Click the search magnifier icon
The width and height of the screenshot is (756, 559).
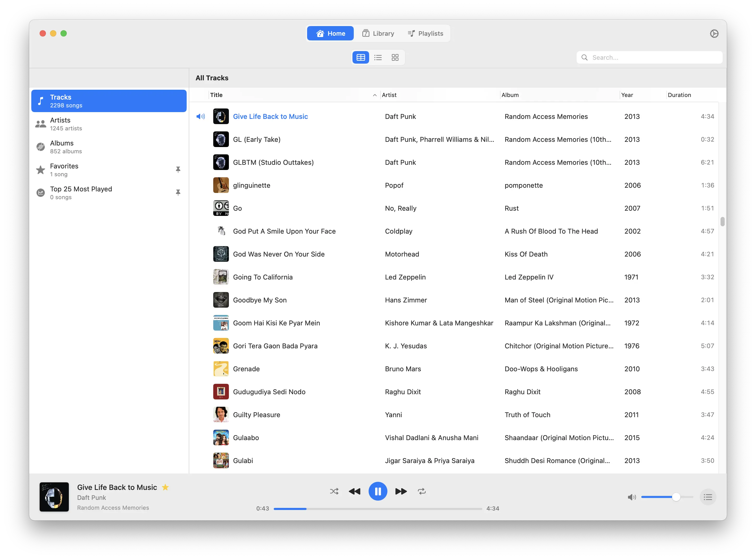[x=584, y=58]
